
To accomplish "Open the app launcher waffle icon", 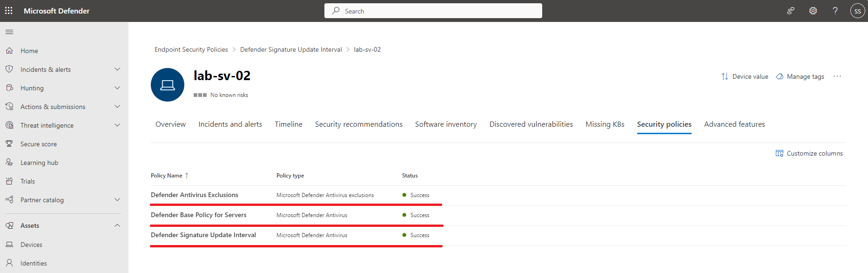I will click(x=9, y=11).
